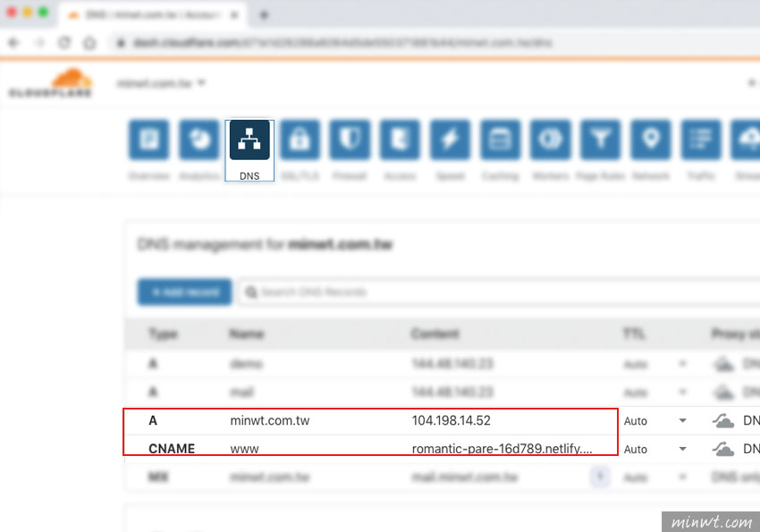760x532 pixels.
Task: Open the Caching section icon
Action: [x=501, y=140]
